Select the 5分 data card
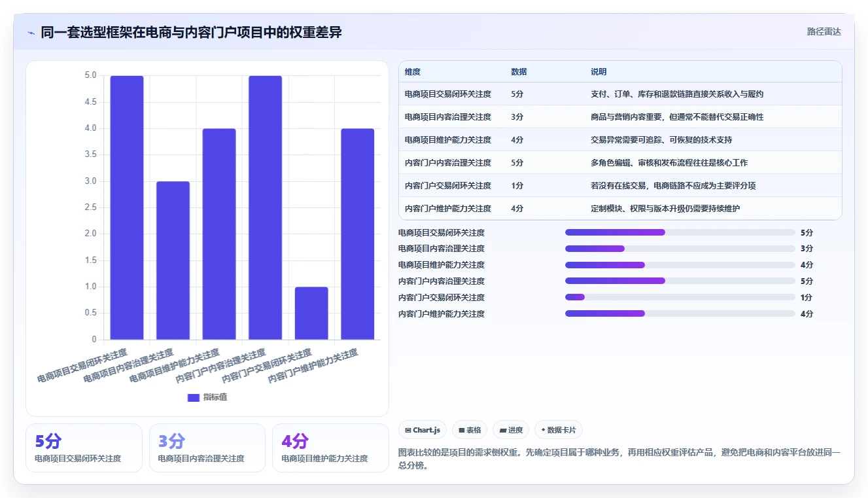This screenshot has width=868, height=498. click(x=84, y=448)
